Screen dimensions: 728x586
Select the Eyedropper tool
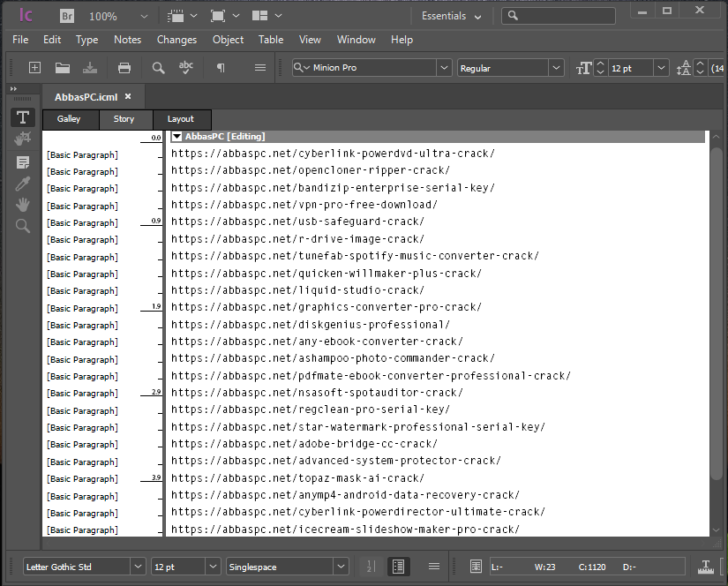[23, 184]
